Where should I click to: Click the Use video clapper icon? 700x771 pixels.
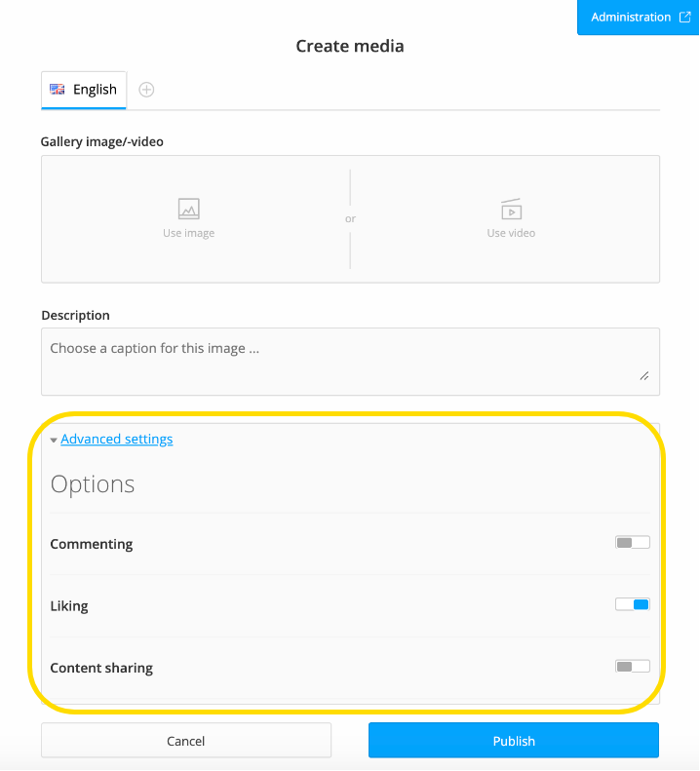[511, 209]
